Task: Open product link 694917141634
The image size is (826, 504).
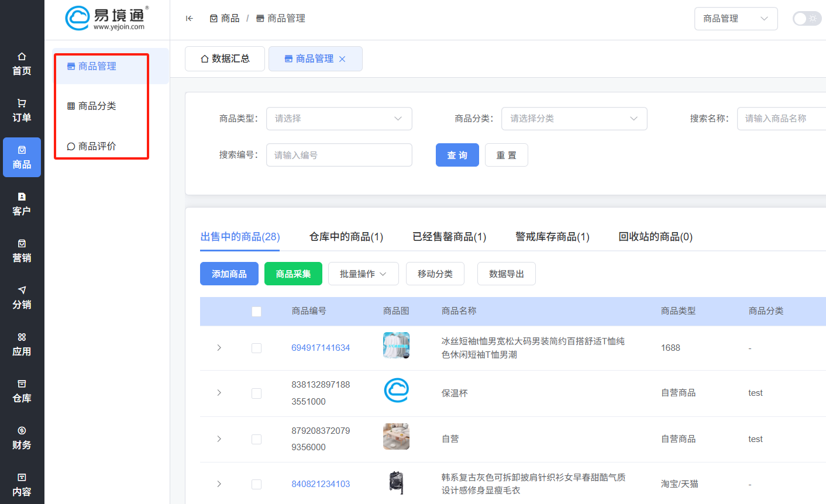Action: (x=321, y=348)
